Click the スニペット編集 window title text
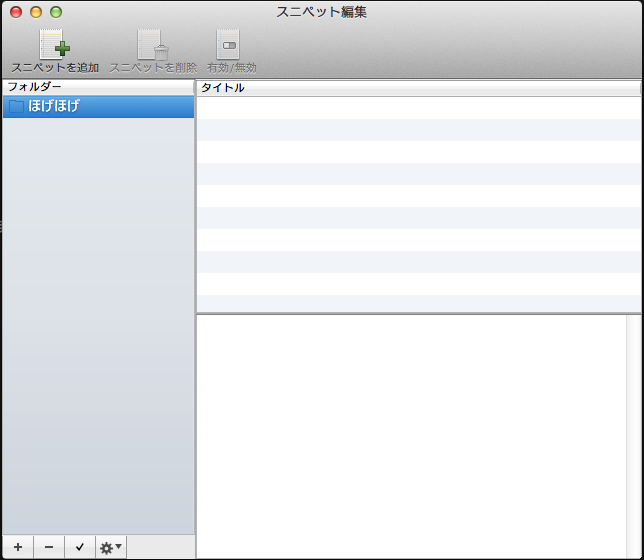 click(321, 12)
